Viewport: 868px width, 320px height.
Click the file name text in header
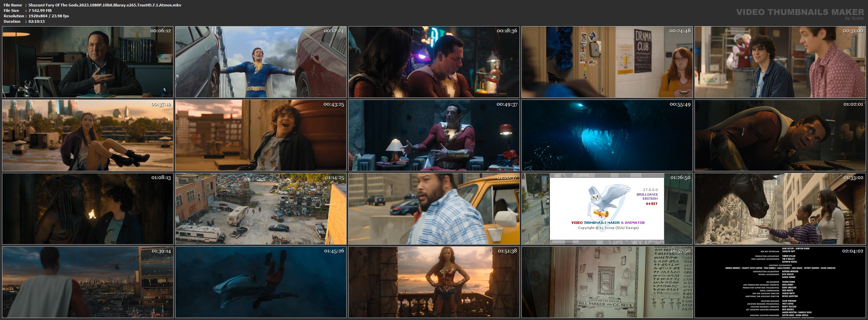[x=105, y=5]
